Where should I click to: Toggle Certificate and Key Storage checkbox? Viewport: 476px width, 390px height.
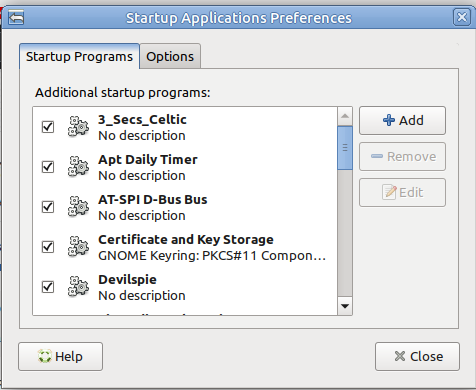tap(48, 247)
